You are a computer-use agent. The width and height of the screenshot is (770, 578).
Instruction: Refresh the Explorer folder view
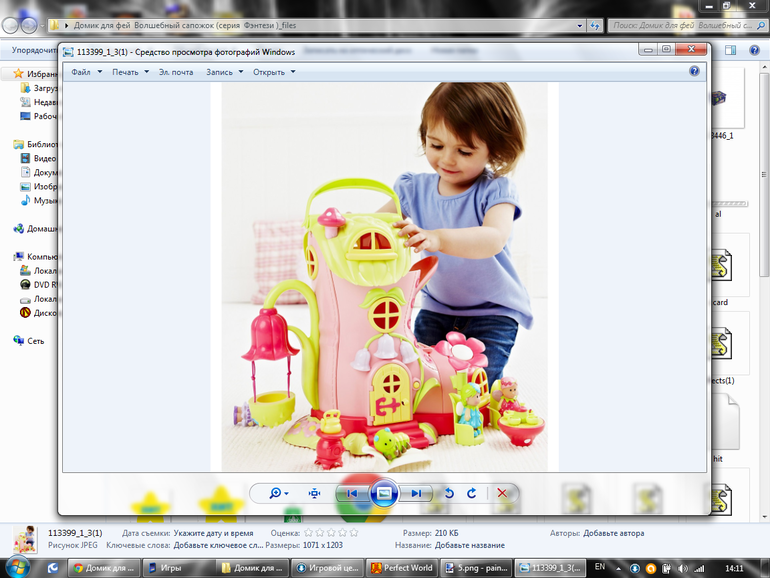(x=595, y=26)
